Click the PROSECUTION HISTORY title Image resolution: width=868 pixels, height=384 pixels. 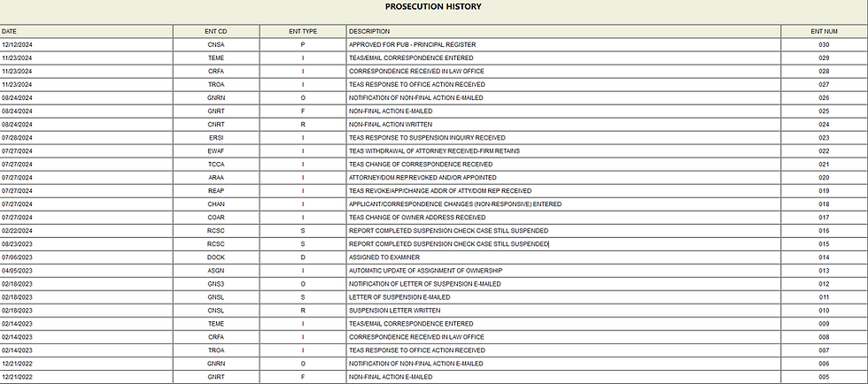433,7
